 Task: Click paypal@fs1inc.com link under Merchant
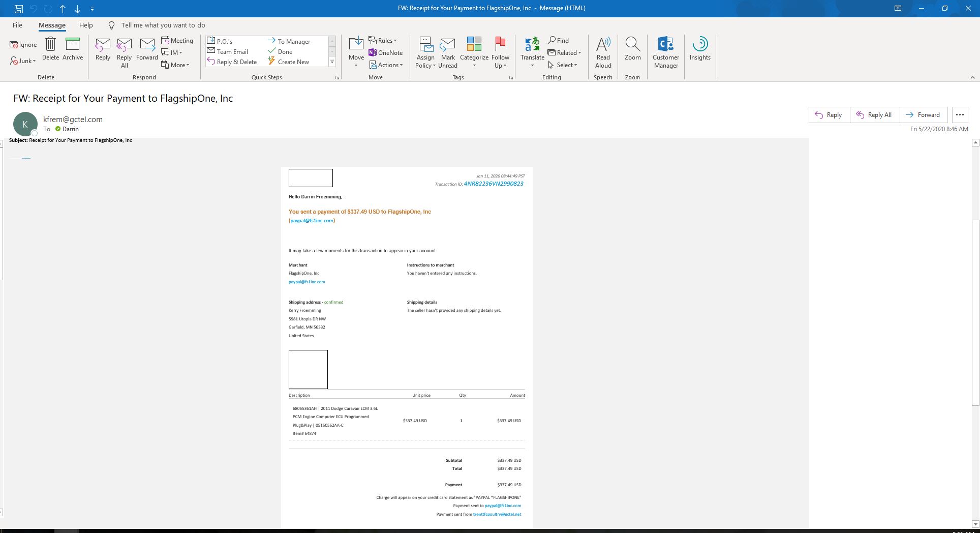pos(307,282)
